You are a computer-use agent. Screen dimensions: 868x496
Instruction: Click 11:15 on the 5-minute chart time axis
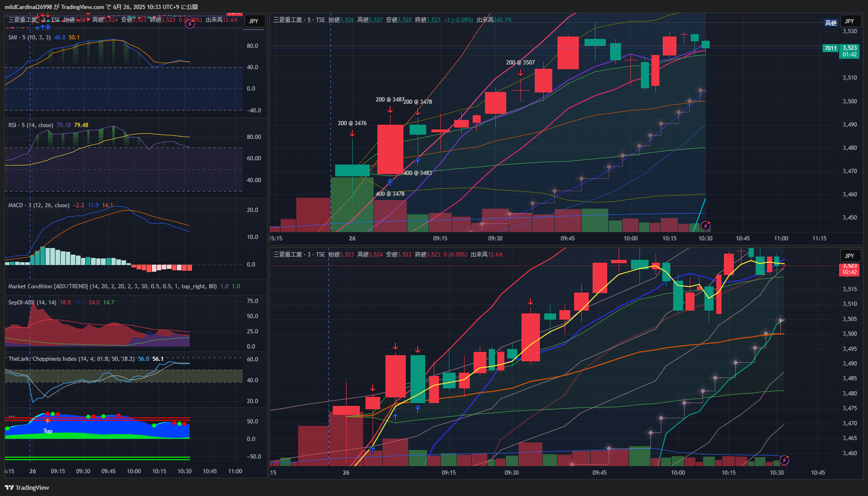[x=819, y=239]
